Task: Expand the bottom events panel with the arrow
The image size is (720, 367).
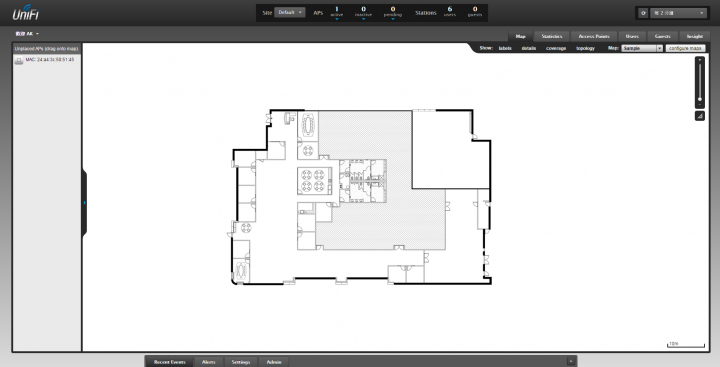Action: (570, 361)
